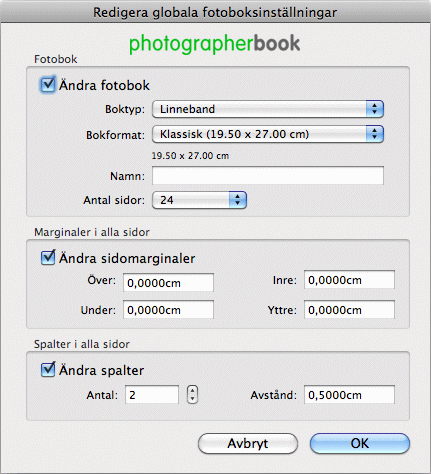Open the Boktyp dropdown showing Linneband
Image resolution: width=431 pixels, height=474 pixels.
[268, 109]
